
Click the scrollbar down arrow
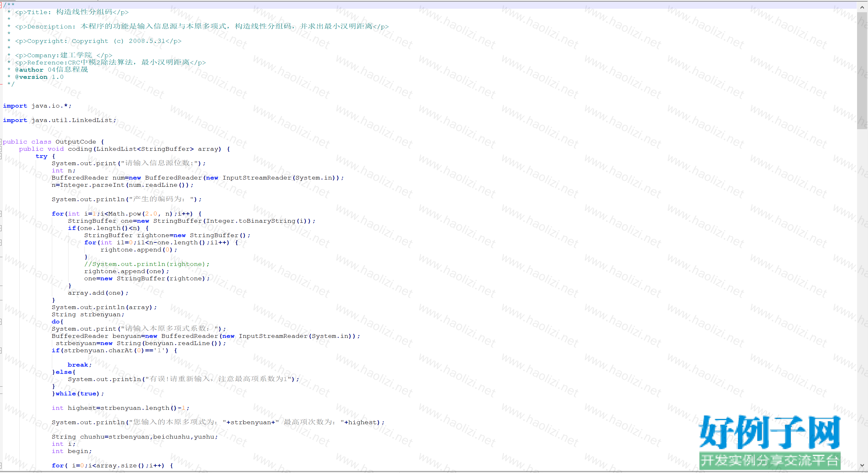click(862, 465)
